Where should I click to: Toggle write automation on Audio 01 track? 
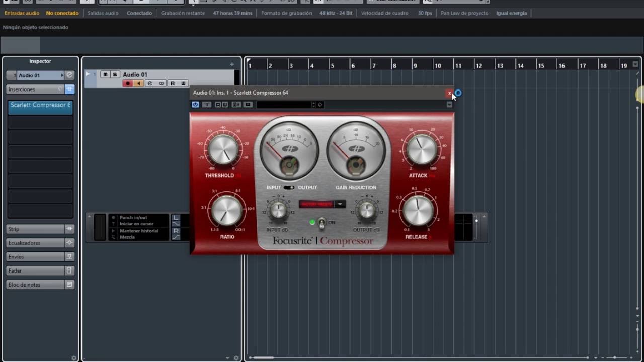[183, 83]
